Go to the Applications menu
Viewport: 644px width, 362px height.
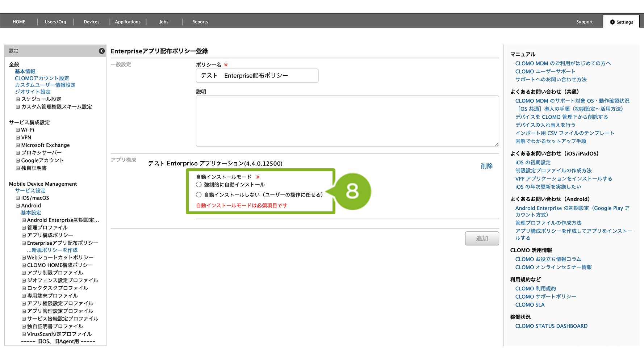(x=127, y=22)
